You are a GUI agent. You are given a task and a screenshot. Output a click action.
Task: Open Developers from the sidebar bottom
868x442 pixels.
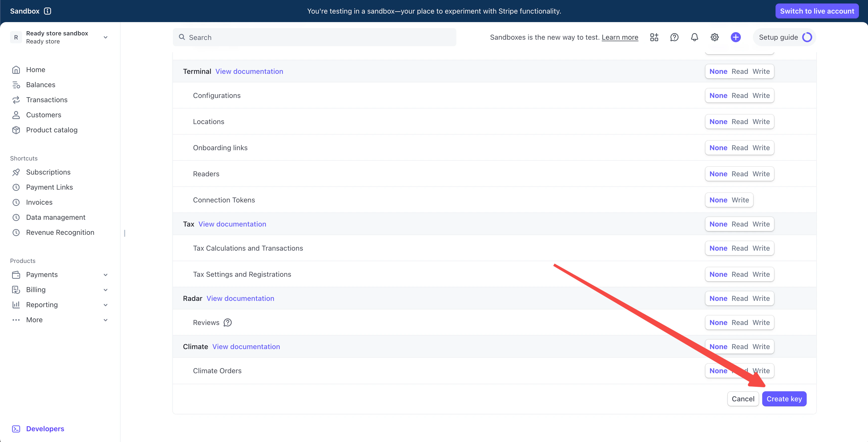[x=45, y=428]
